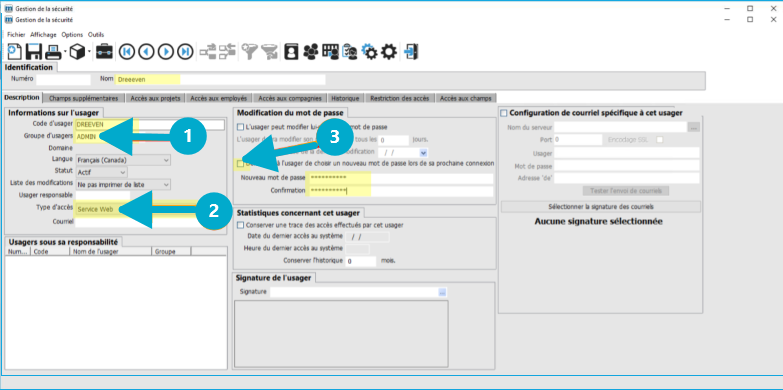The image size is (783, 390).
Task: Click the clipboard checklist user icon
Action: pyautogui.click(x=350, y=51)
